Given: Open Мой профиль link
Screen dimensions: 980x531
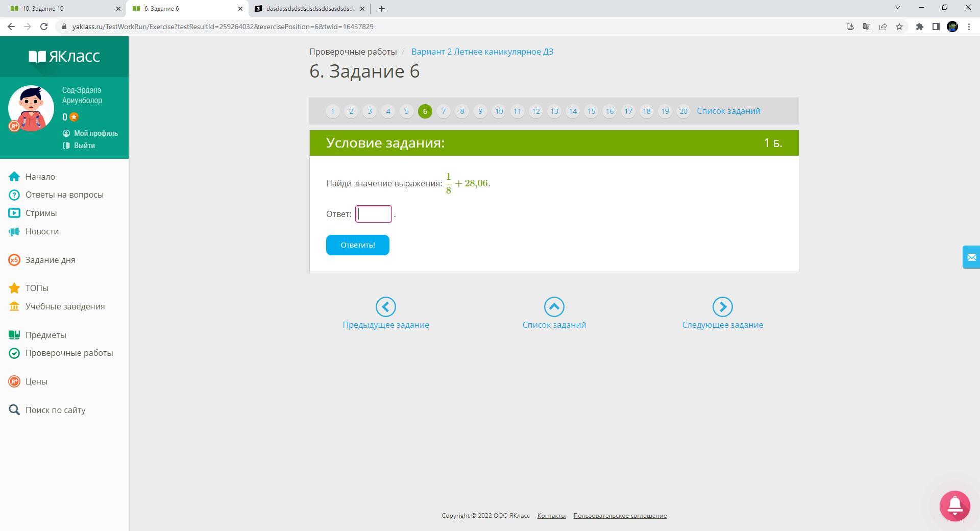Looking at the screenshot, I should pos(90,133).
